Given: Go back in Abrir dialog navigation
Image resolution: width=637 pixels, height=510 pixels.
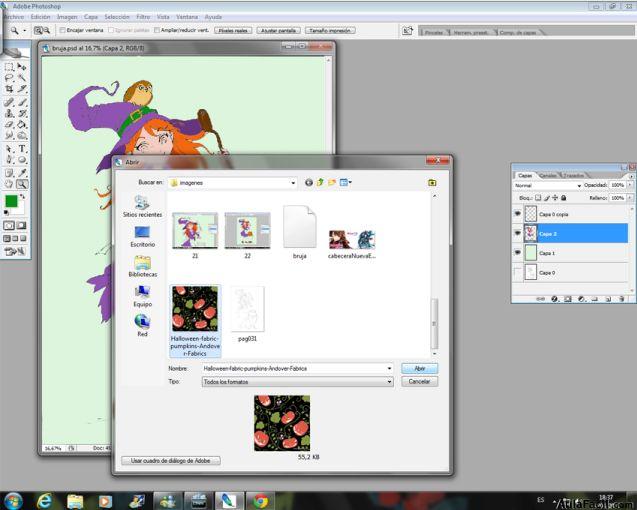Looking at the screenshot, I should click(309, 182).
